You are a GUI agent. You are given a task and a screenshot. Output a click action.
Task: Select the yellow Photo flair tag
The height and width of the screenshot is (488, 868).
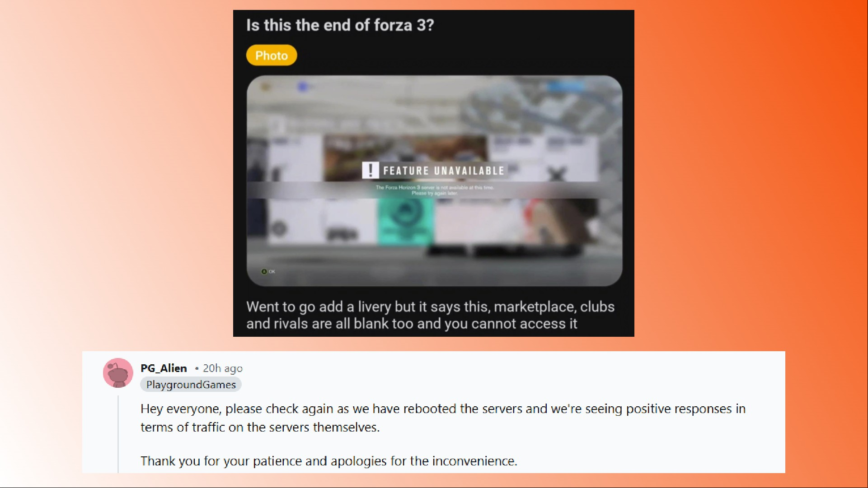(272, 56)
